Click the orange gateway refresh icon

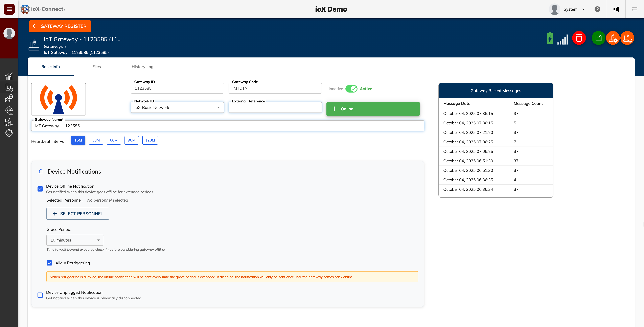coord(627,38)
